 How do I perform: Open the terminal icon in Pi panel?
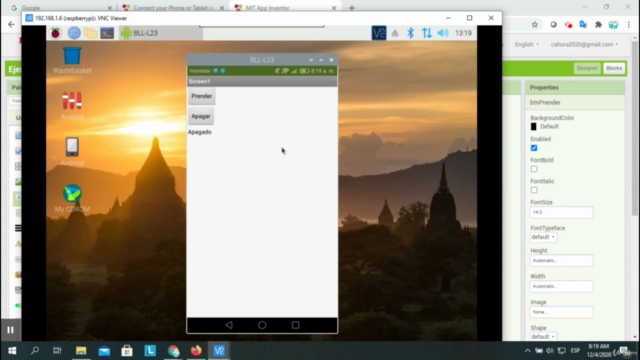[x=107, y=33]
